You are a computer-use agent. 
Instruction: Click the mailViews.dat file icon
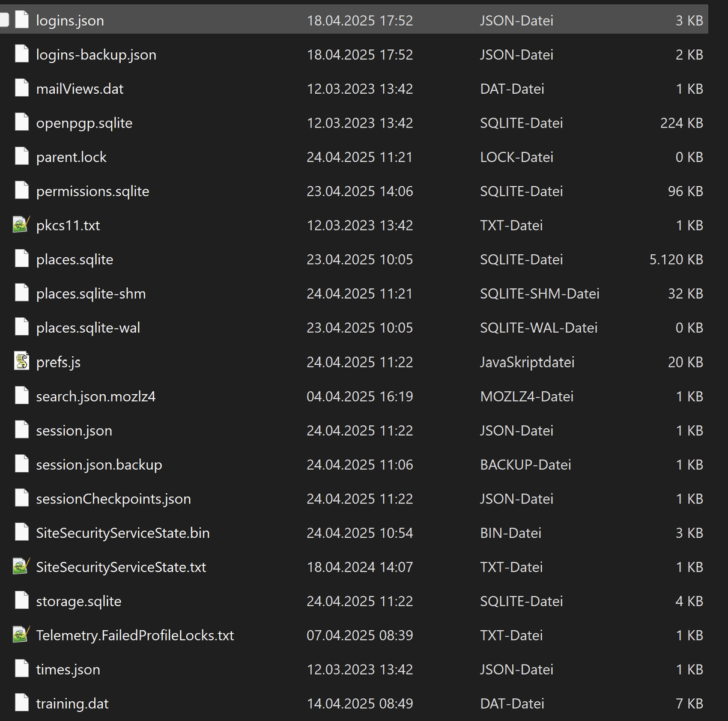22,88
